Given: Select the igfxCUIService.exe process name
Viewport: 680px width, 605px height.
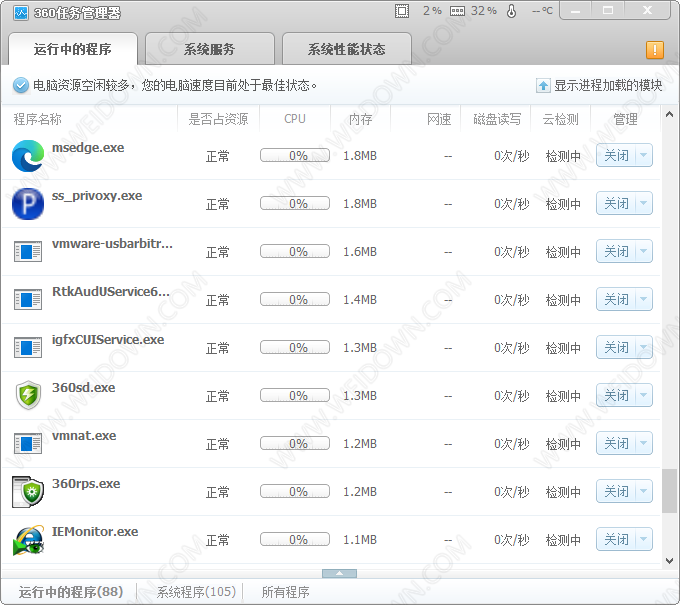Looking at the screenshot, I should [x=108, y=340].
